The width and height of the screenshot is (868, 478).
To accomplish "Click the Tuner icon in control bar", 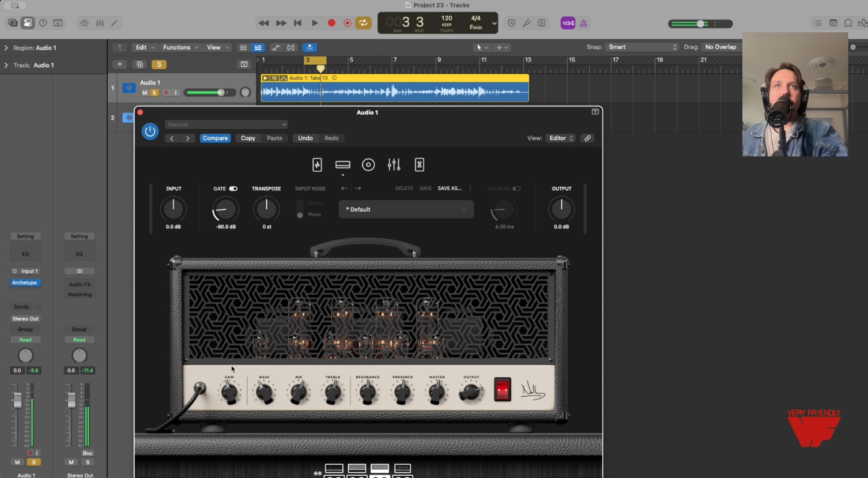I will click(526, 23).
